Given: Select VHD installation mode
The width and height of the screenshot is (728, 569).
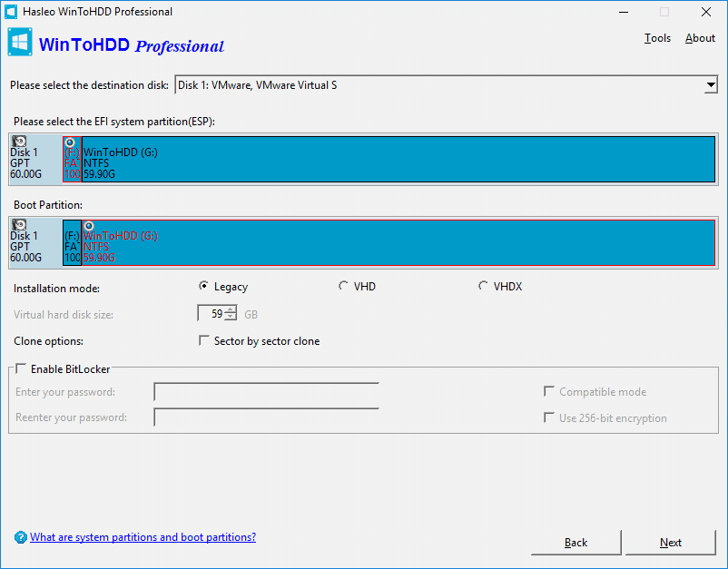Looking at the screenshot, I should [342, 285].
